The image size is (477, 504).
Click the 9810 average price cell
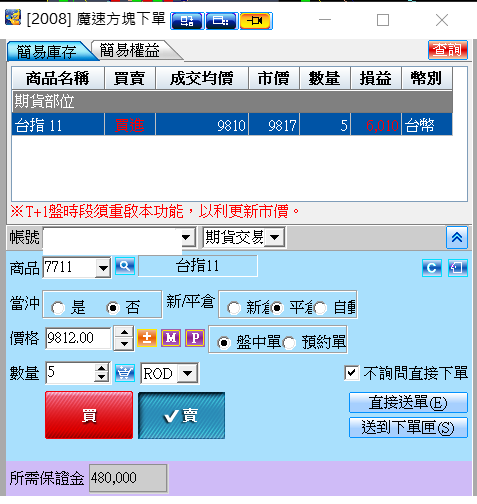coord(202,125)
